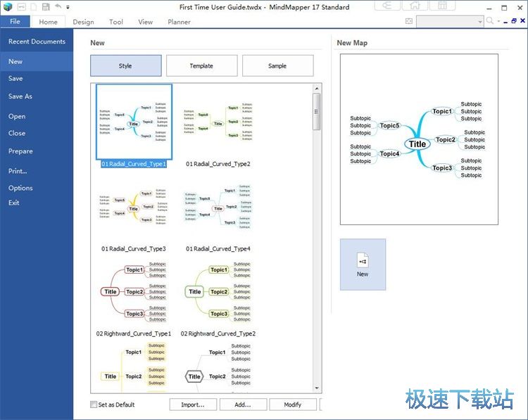
Task: Click the 01 Radial_Curved_Type1 label text
Action: click(134, 164)
